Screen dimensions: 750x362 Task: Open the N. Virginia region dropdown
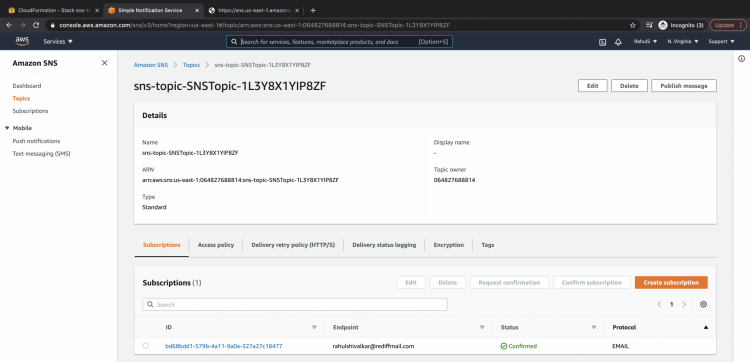[683, 42]
